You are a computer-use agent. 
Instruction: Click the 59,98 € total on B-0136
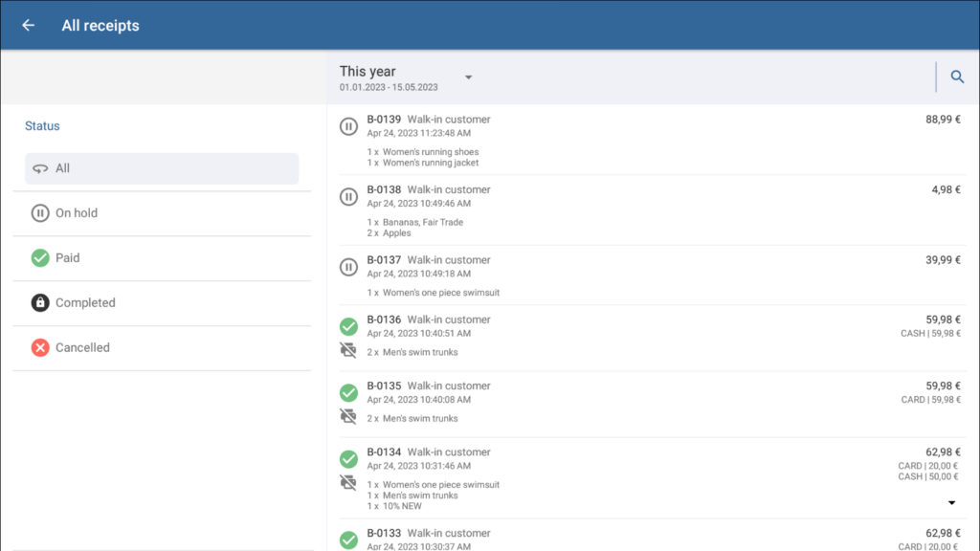943,320
